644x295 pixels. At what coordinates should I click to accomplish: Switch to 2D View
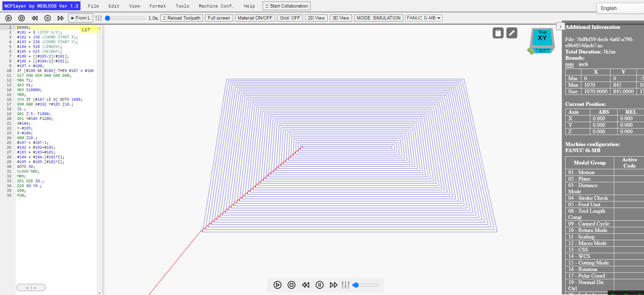point(316,18)
